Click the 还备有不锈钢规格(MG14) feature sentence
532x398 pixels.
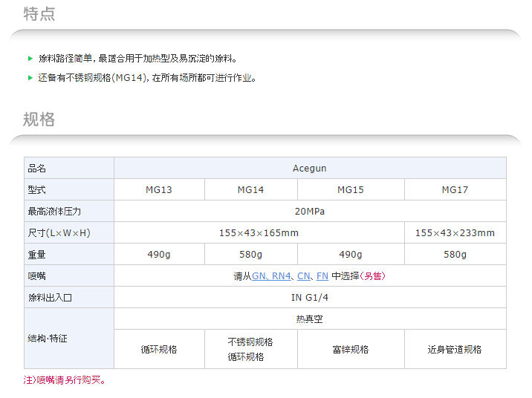(147, 78)
